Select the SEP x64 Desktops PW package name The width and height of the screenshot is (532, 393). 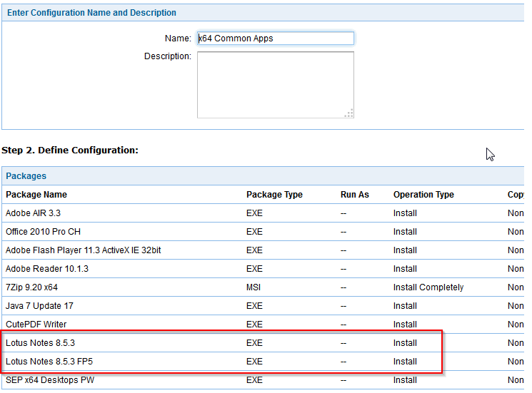(50, 379)
